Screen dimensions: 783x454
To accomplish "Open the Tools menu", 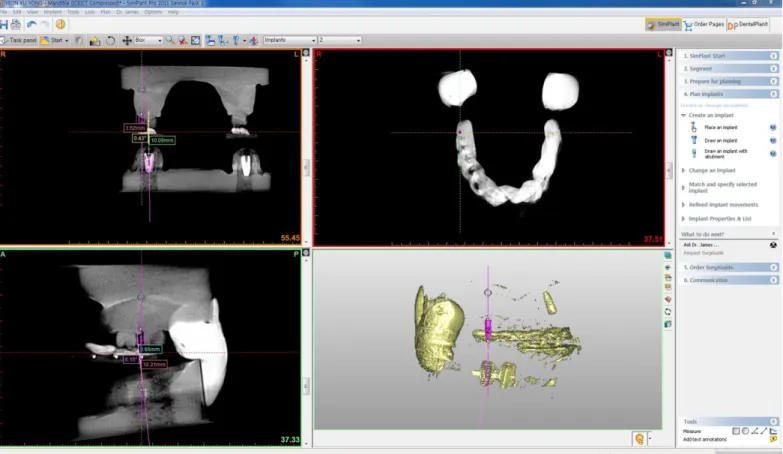I will click(73, 12).
